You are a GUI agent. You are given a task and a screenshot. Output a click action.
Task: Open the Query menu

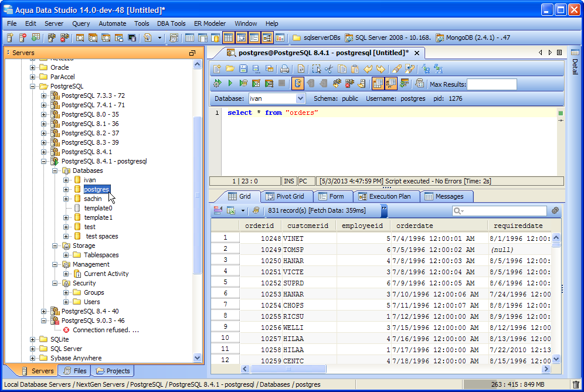click(81, 23)
